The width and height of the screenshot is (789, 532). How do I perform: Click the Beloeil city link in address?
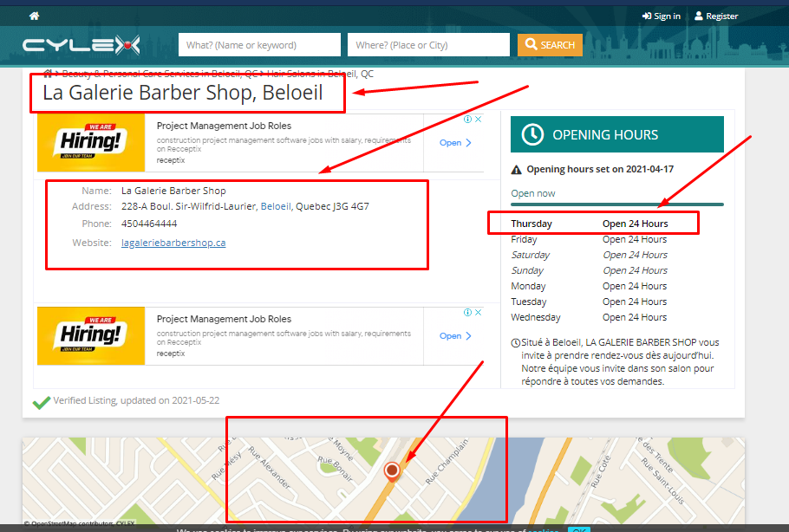coord(276,206)
